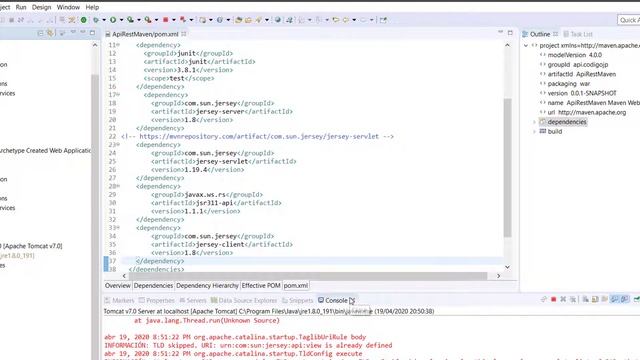Collapse the fold marker at line 11

[118, 45]
